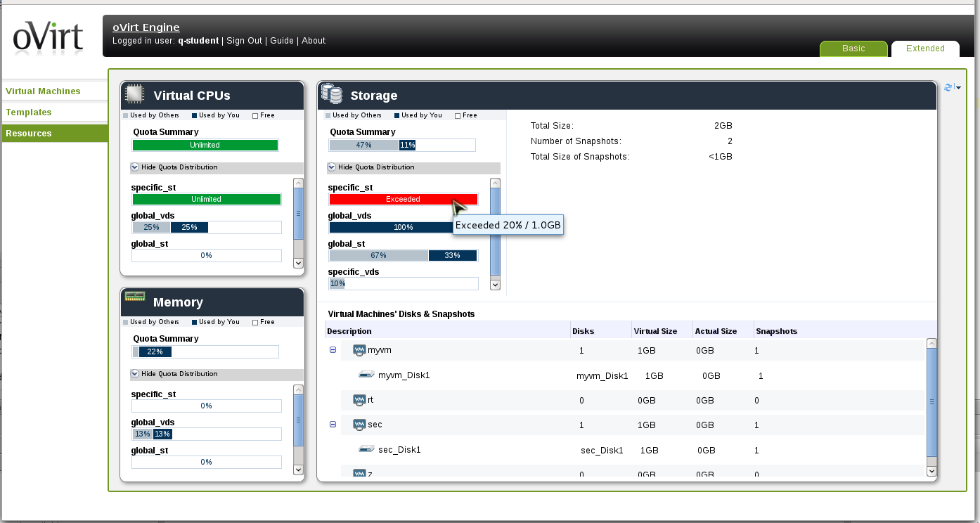The width and height of the screenshot is (980, 523).
Task: Click the red Exceeded specific_st storage bar
Action: coord(403,199)
